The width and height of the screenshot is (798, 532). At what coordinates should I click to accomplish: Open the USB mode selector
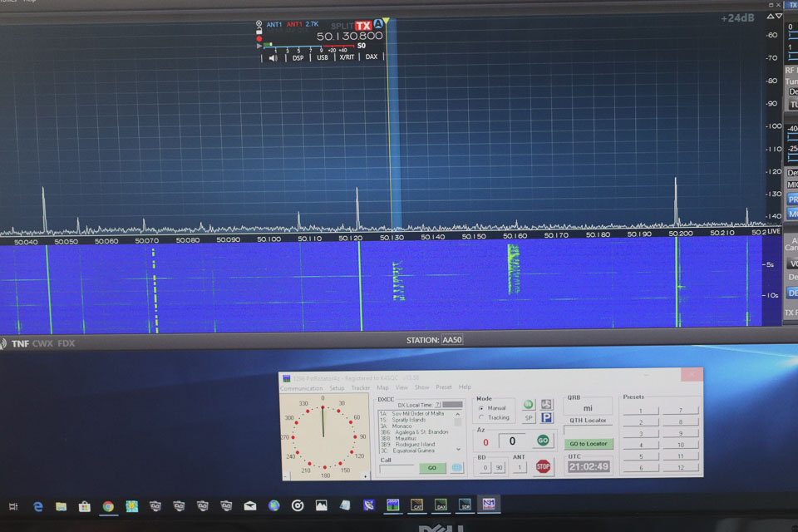coord(323,57)
